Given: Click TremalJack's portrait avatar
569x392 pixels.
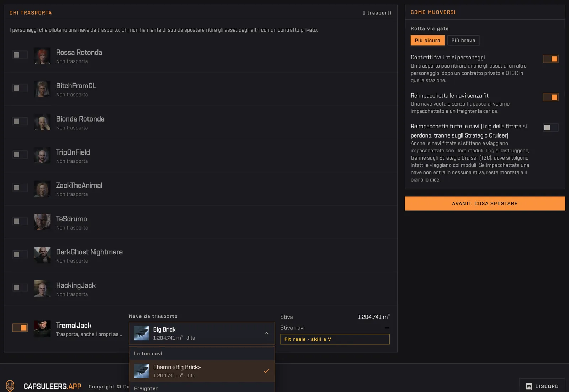Looking at the screenshot, I should [42, 329].
